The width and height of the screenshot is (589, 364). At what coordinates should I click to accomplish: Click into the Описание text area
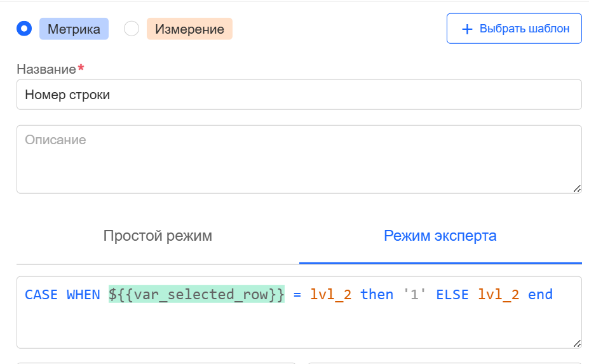tap(299, 159)
